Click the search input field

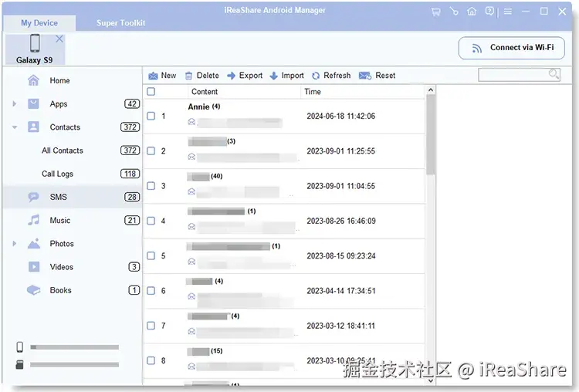[x=519, y=75]
